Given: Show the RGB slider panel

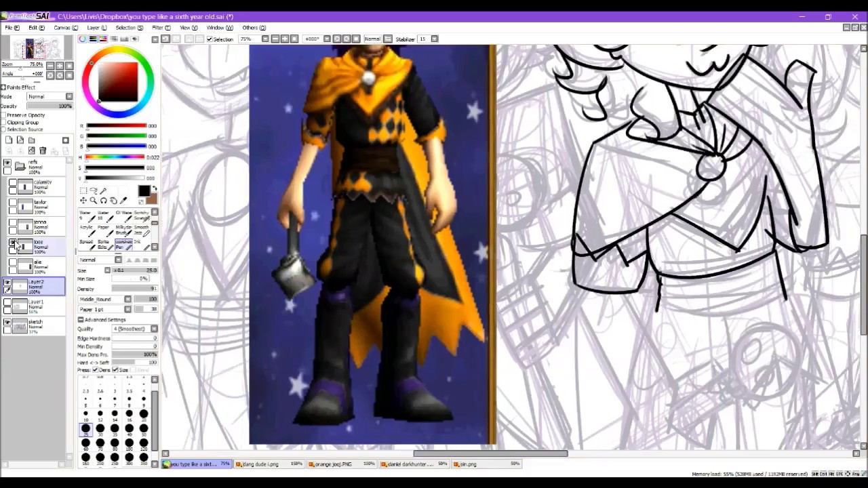Looking at the screenshot, I should pyautogui.click(x=93, y=39).
